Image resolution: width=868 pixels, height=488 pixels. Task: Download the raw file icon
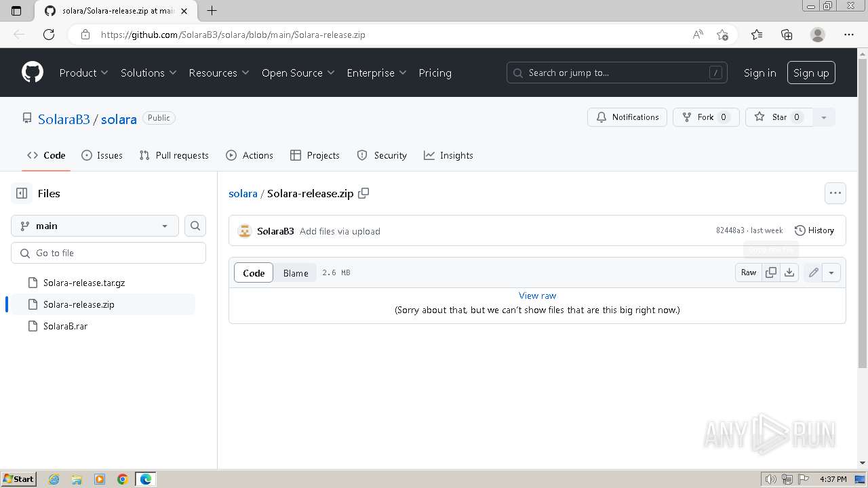pyautogui.click(x=789, y=272)
